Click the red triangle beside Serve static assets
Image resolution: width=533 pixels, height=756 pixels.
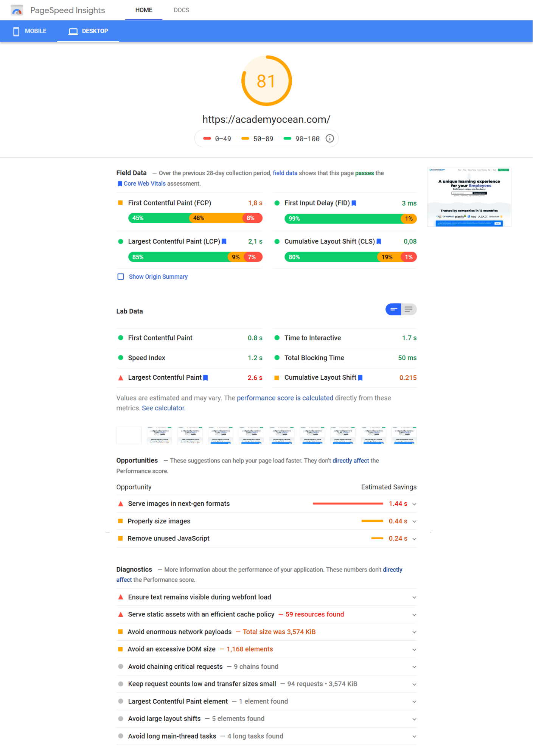(121, 615)
